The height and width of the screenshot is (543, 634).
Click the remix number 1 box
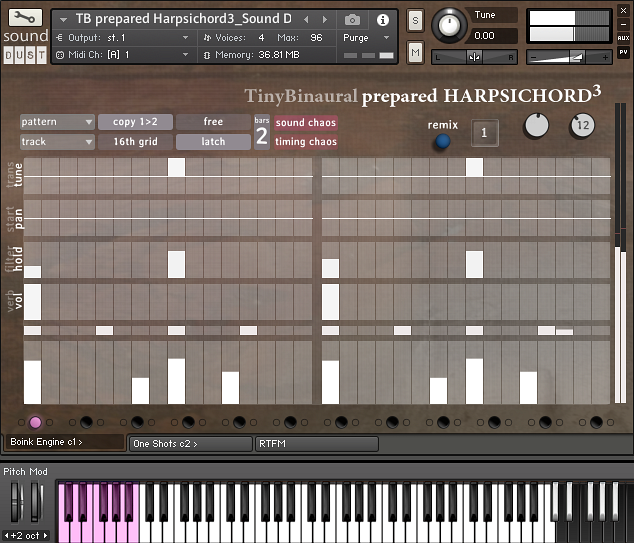coord(484,133)
